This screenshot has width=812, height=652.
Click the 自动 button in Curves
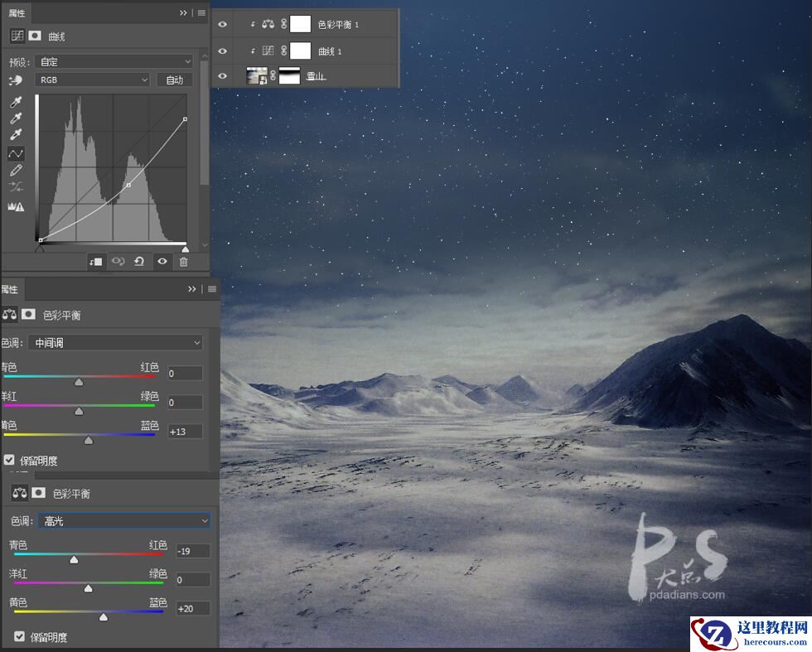(x=174, y=80)
